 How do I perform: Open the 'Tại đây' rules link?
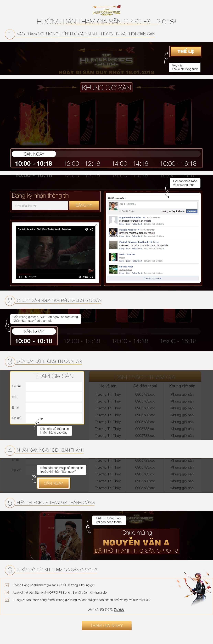click(119, 609)
